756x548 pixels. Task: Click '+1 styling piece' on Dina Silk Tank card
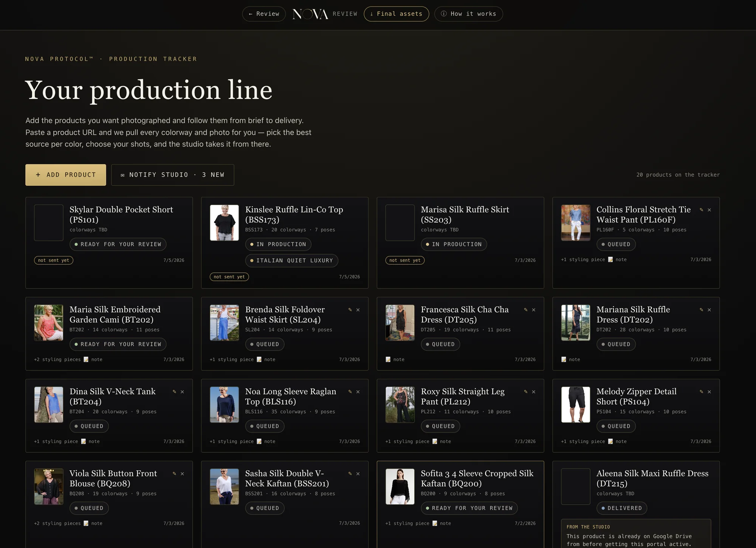(x=56, y=441)
